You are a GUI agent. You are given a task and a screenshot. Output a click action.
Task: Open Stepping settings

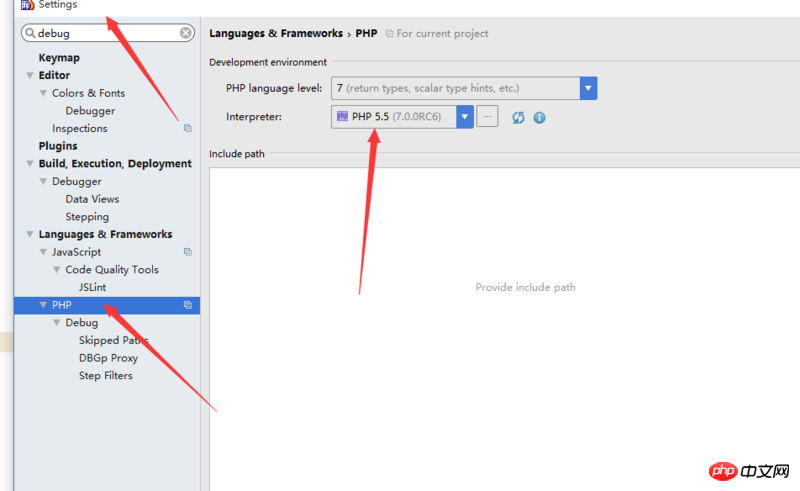(x=87, y=217)
